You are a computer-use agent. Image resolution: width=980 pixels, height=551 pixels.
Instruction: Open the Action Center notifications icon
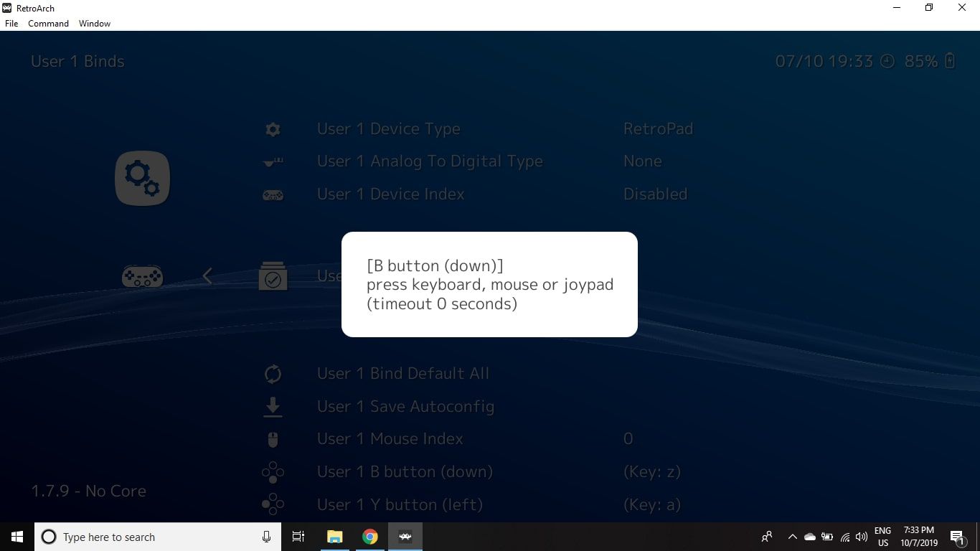(x=957, y=537)
